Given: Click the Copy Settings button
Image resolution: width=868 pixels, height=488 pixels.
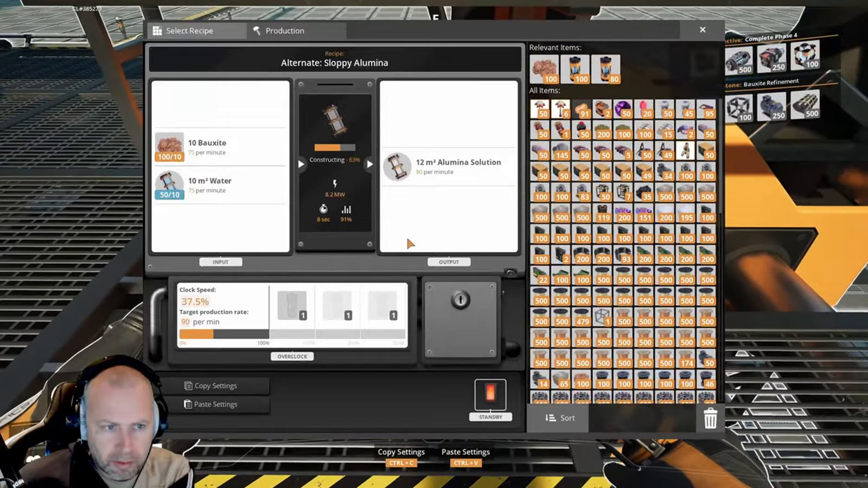Looking at the screenshot, I should click(x=215, y=386).
